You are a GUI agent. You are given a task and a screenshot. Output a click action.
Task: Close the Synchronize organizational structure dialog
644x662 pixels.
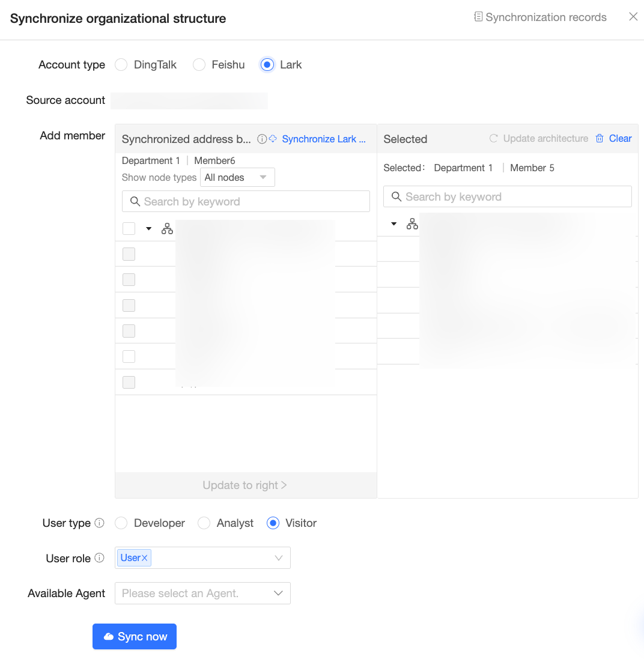[633, 16]
